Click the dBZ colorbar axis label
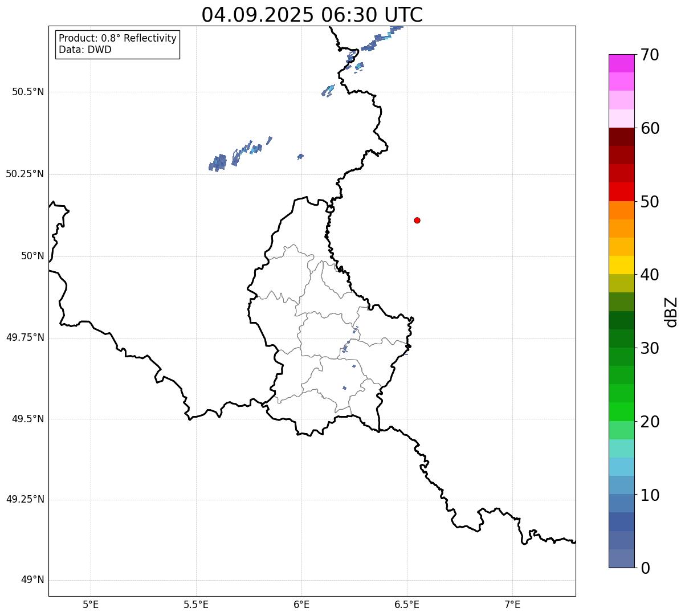Image resolution: width=685 pixels, height=616 pixels. click(672, 312)
